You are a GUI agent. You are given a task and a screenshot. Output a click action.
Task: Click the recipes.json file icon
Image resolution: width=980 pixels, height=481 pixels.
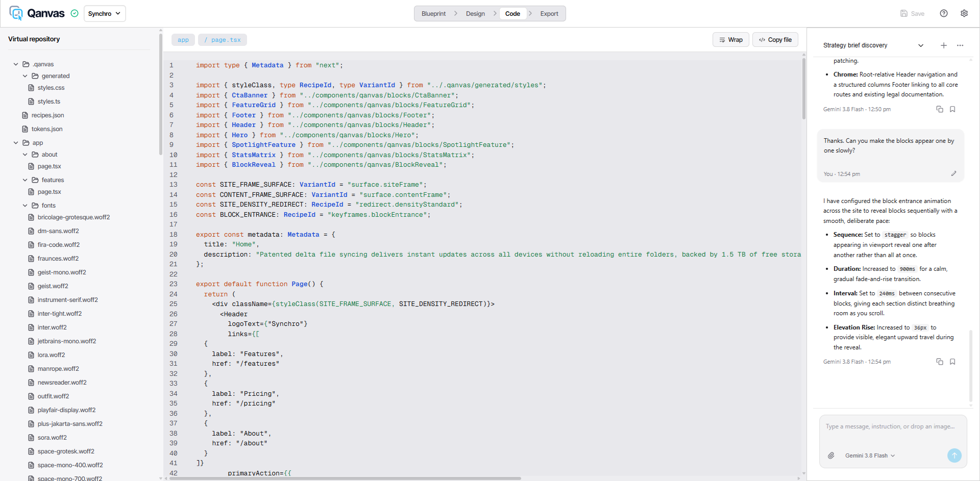25,115
